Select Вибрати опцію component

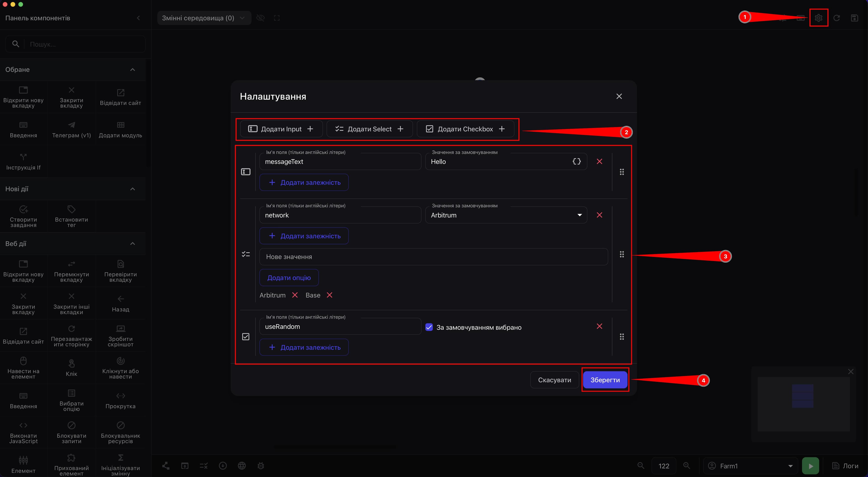pos(71,400)
